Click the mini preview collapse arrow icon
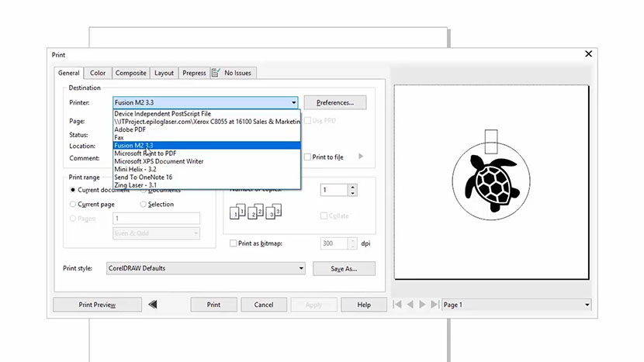Screen dimensions: 644x362 [153, 305]
